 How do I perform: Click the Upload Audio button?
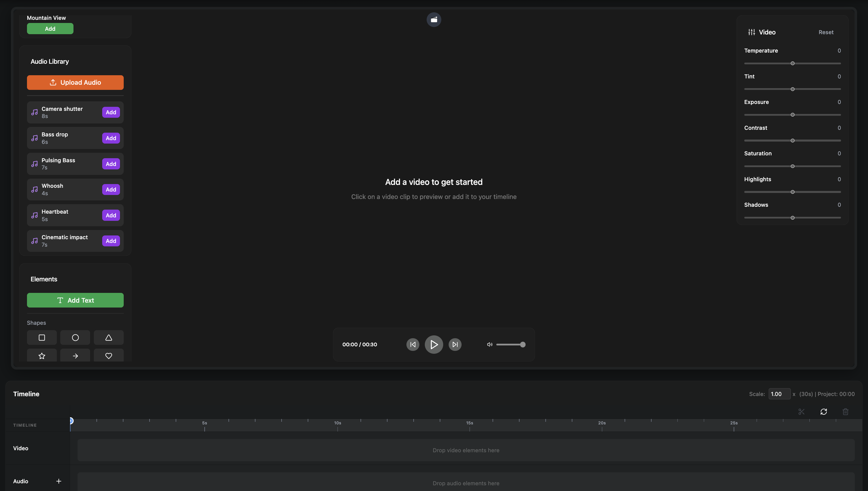[x=75, y=83]
